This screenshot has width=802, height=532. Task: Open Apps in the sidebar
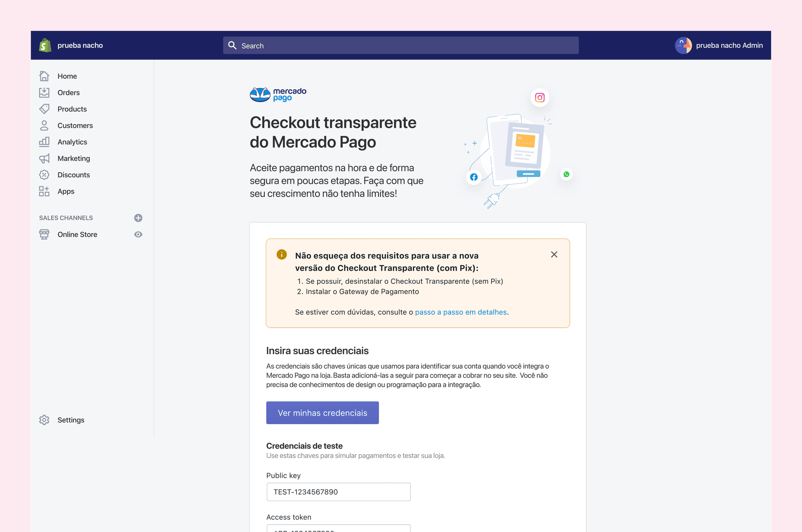66,191
